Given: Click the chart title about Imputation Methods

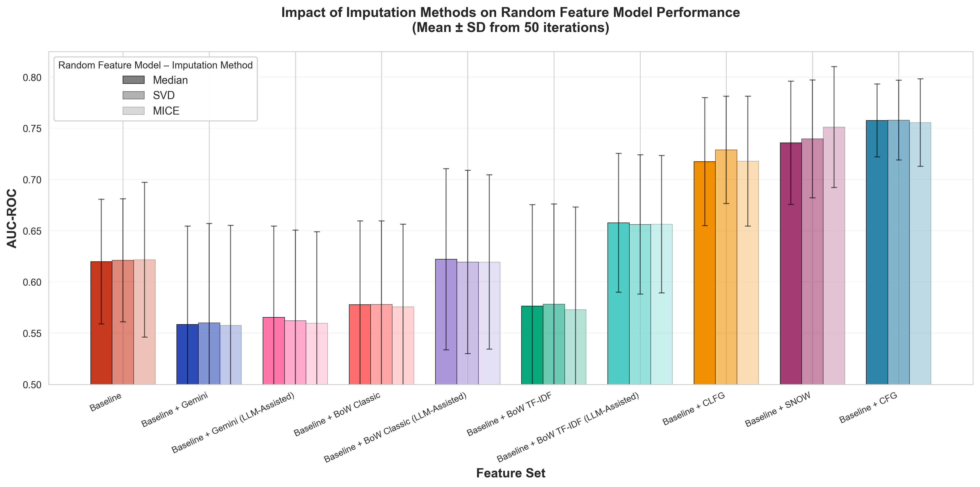Looking at the screenshot, I should [510, 20].
